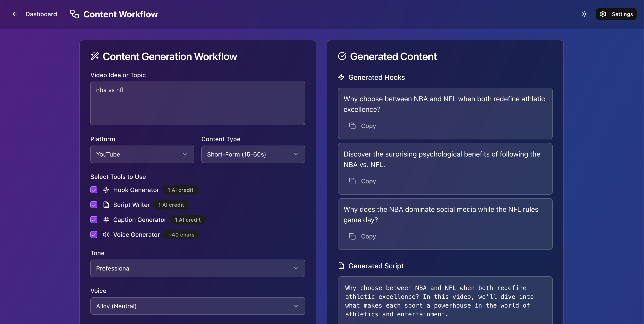Click the back arrow icon beside Dashboard

[x=15, y=14]
